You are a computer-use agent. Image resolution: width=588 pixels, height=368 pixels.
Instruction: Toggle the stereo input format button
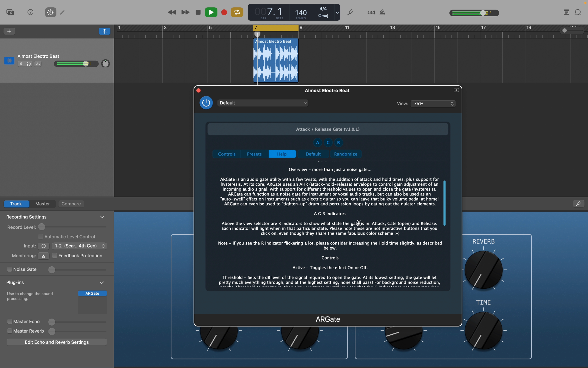pos(44,246)
